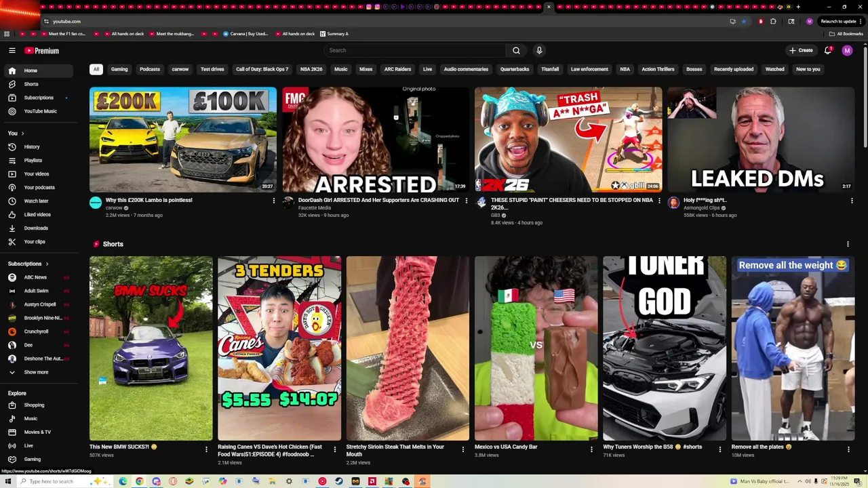Select the Gaming filter chip
This screenshot has height=488, width=868.
click(119, 69)
